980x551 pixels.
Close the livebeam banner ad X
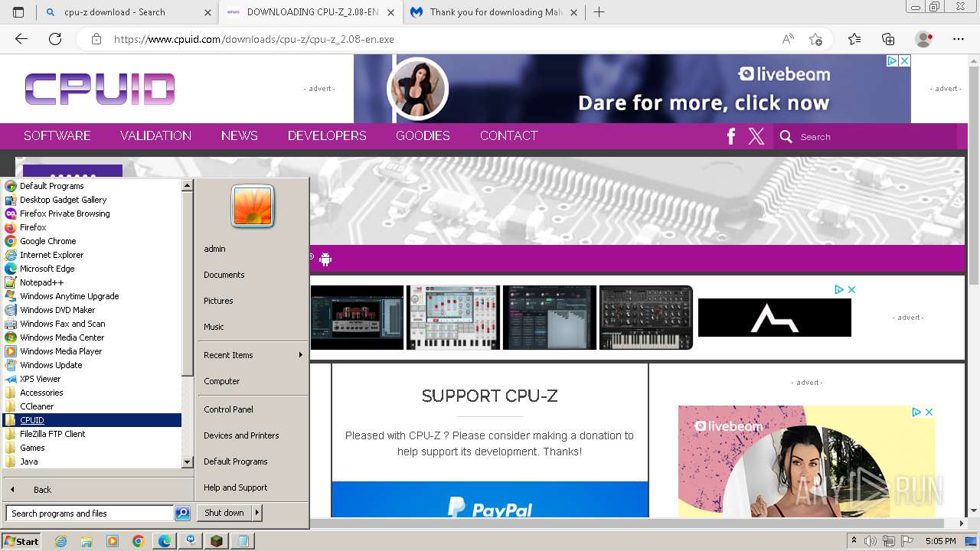point(904,61)
